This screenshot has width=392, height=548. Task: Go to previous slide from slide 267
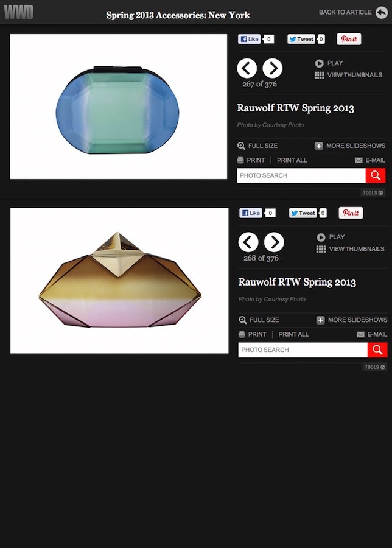[247, 68]
